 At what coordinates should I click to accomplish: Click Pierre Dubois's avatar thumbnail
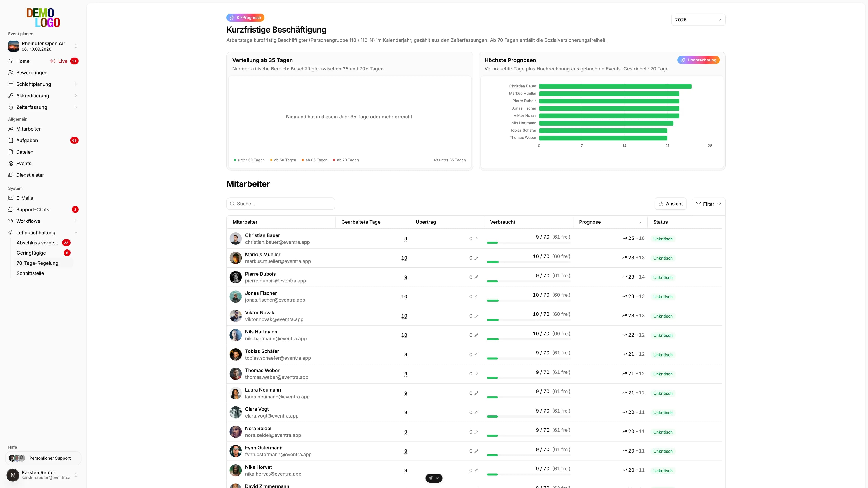pos(236,277)
